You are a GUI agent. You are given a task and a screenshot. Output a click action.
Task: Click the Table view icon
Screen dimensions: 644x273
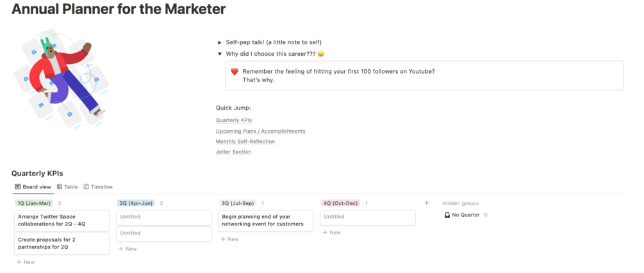point(60,187)
